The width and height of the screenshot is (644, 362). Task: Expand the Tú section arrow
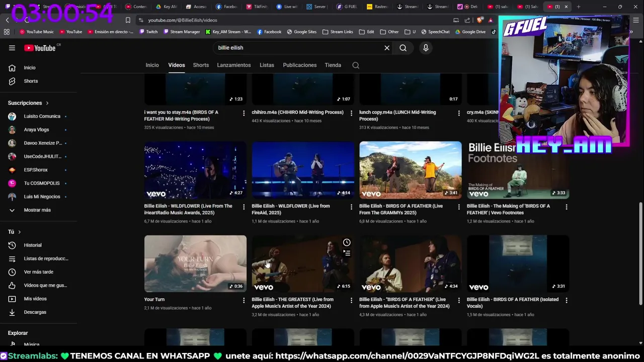pyautogui.click(x=19, y=232)
